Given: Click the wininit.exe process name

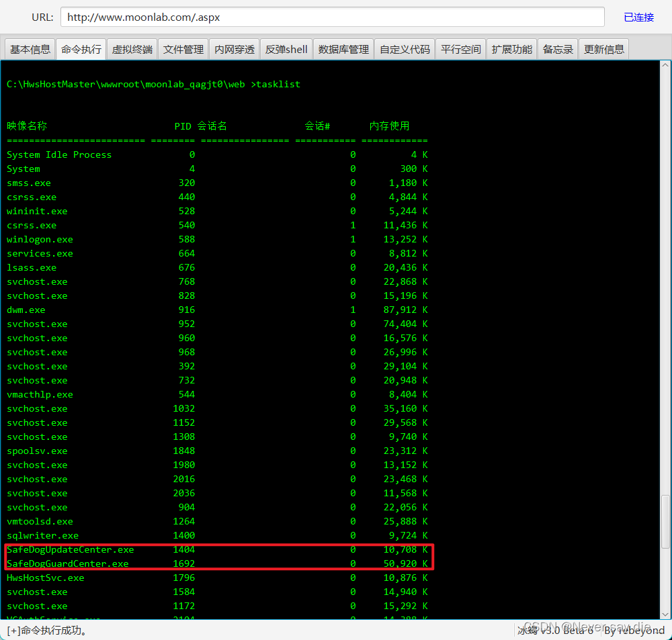Looking at the screenshot, I should point(37,211).
